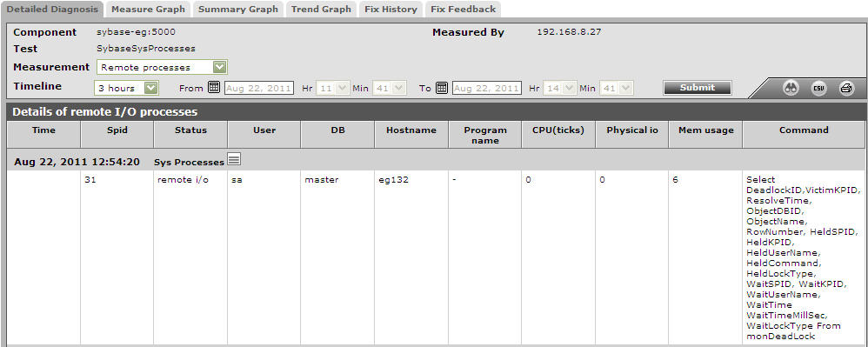
Task: Click 'Details of remote I/O processes' heading
Action: pos(104,112)
